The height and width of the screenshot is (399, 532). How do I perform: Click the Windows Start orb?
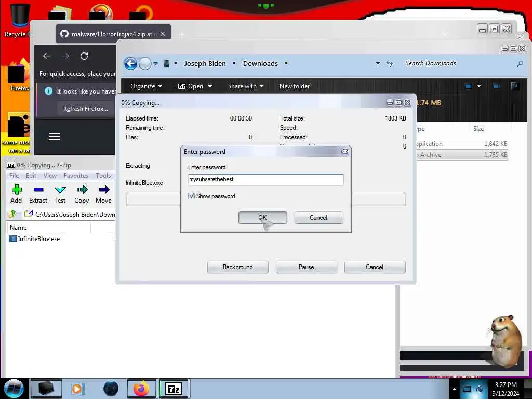click(x=14, y=389)
